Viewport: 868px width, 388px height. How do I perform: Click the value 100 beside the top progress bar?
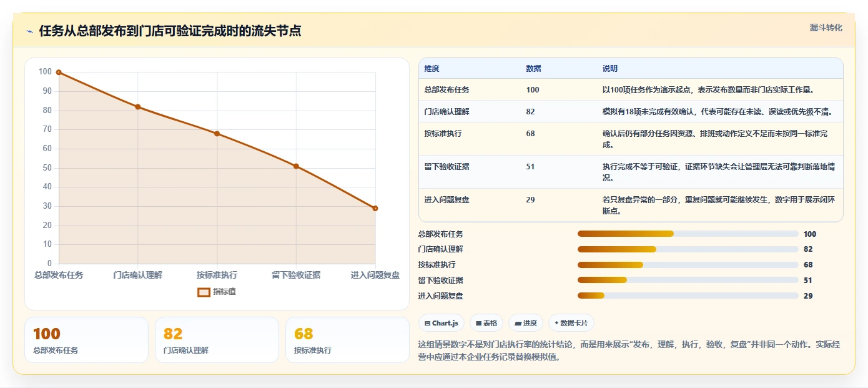click(810, 234)
